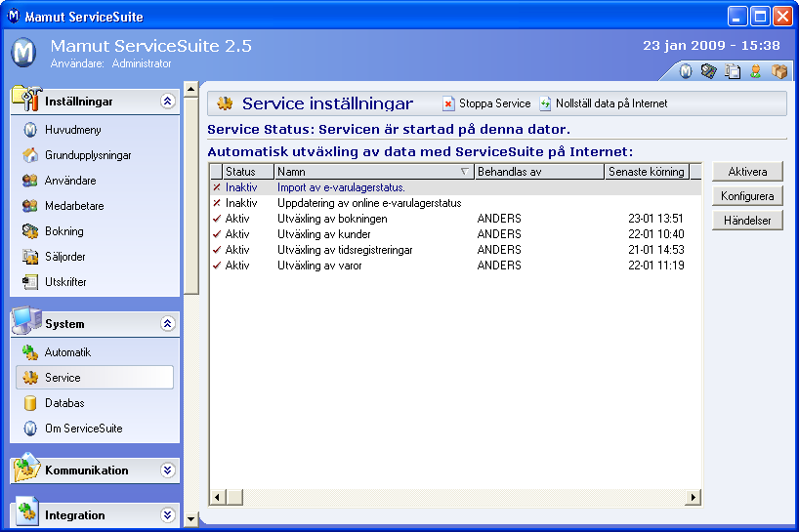Select row Utväxling av tidsregistreringar
This screenshot has width=799, height=532.
pos(455,250)
